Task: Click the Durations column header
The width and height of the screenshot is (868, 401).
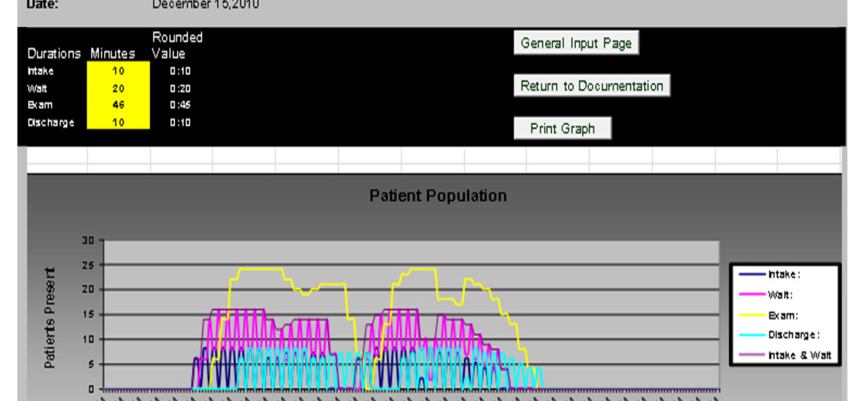Action: (54, 53)
